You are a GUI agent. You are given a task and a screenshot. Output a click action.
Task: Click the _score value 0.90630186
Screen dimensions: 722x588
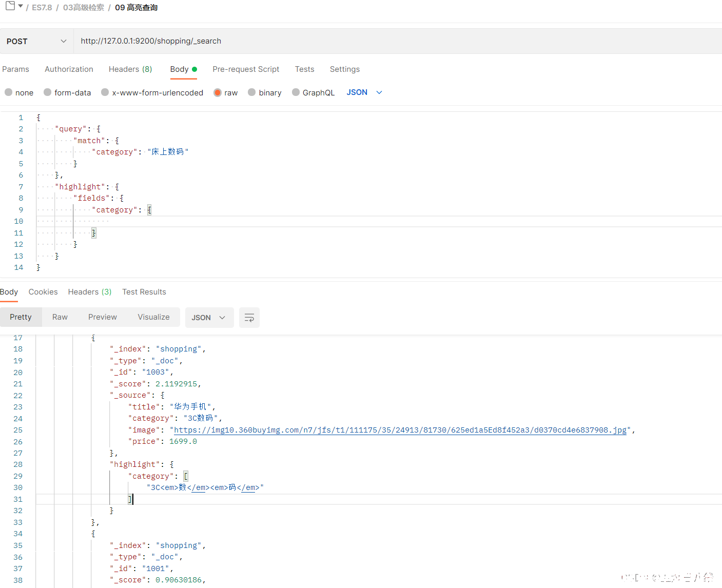[x=179, y=580]
